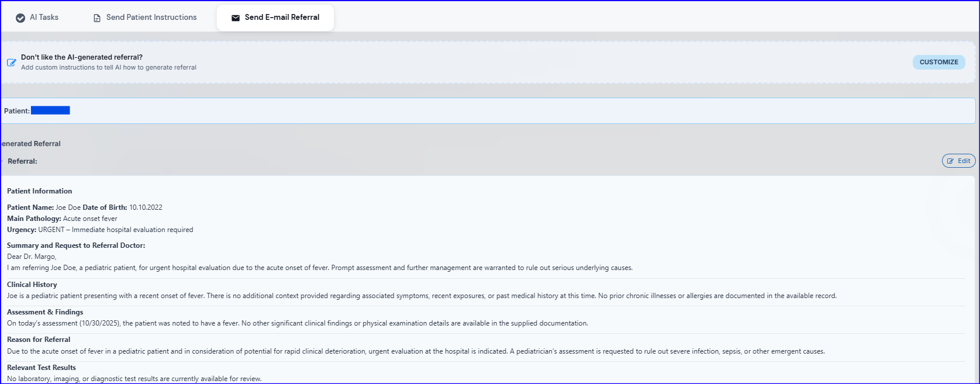Click the pencil icon next to referral prompt
This screenshot has width=980, height=384.
coord(12,63)
